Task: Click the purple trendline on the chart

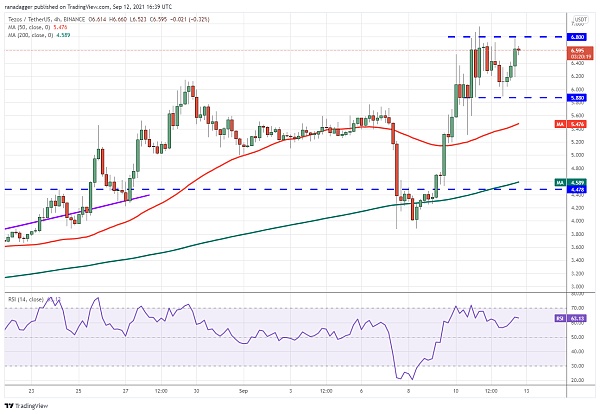Action: coord(77,212)
